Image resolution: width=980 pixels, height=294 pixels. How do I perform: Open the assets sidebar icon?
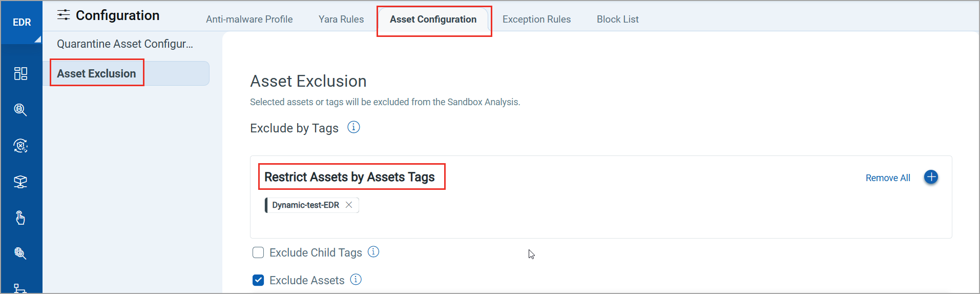pyautogui.click(x=20, y=182)
